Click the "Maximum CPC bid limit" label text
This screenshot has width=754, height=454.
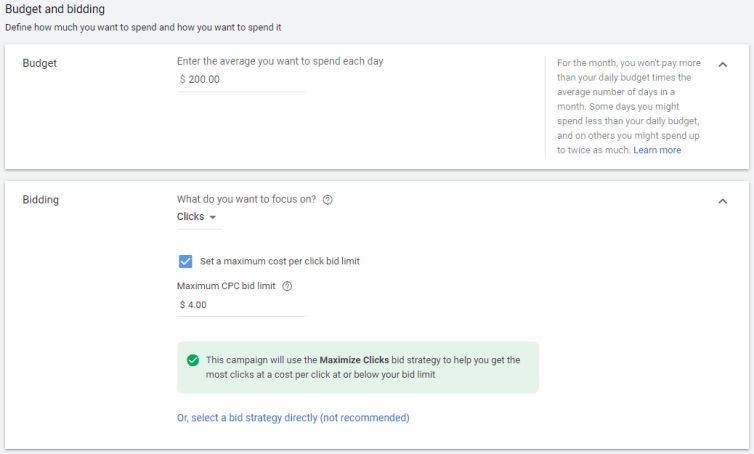coord(226,286)
